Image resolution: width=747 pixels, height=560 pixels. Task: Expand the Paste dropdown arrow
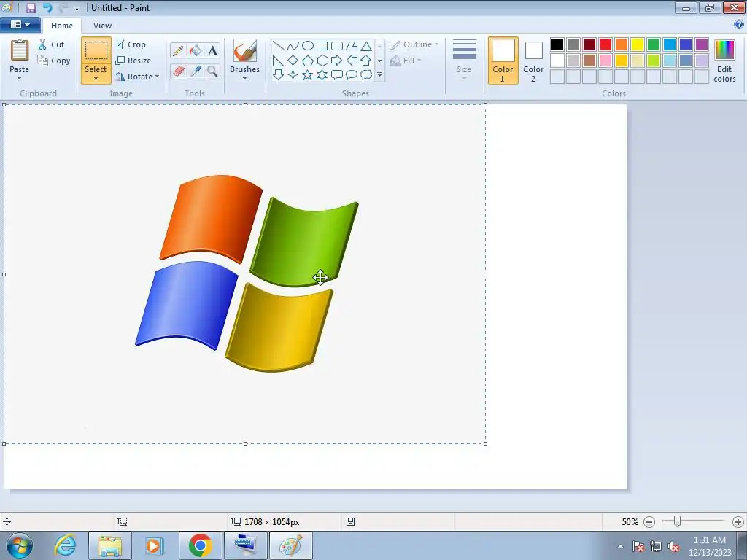tap(19, 78)
